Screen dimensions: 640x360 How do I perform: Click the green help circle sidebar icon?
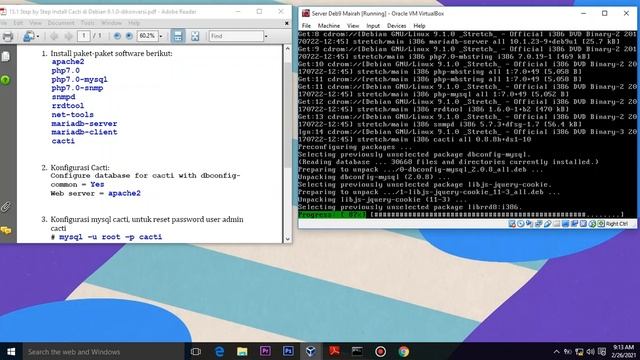5,80
